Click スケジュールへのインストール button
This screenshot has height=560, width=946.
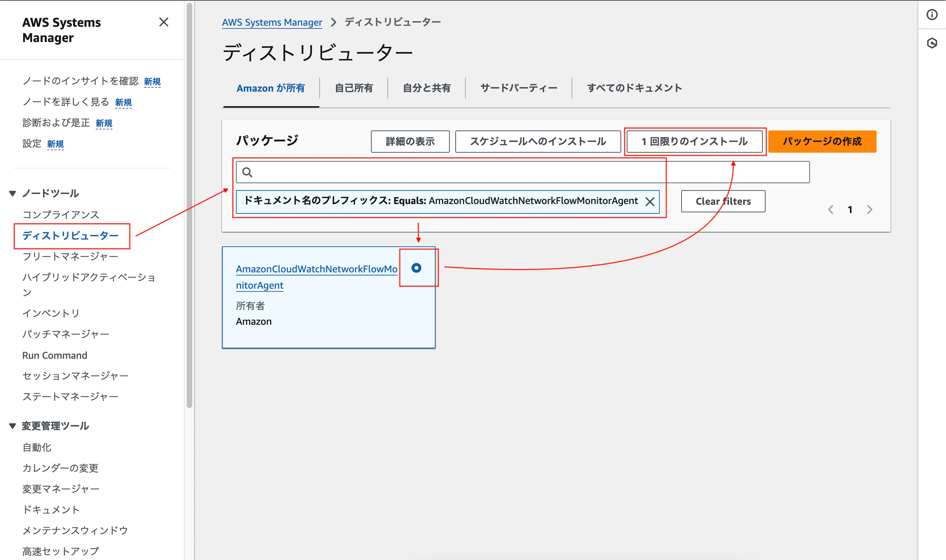pos(538,142)
